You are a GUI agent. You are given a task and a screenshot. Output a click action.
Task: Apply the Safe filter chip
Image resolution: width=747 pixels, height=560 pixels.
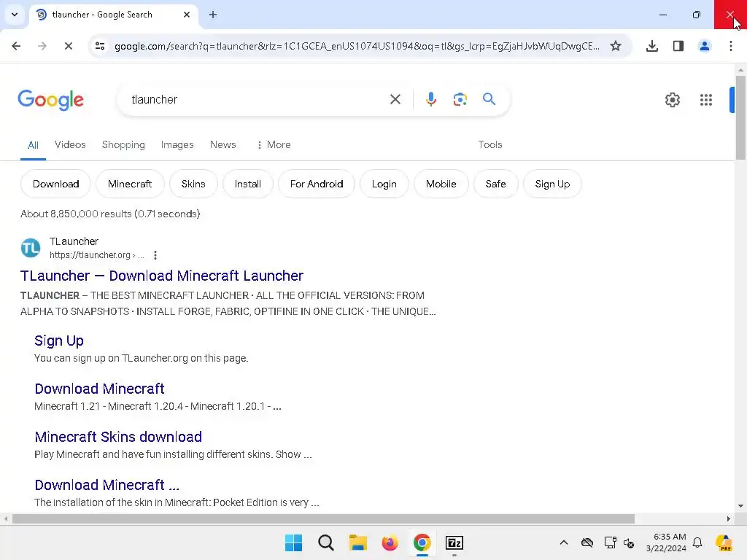tap(495, 184)
